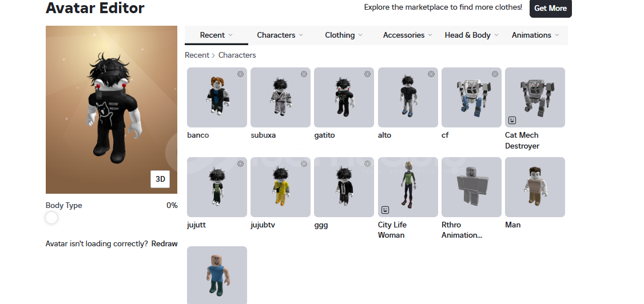Click the Body Type slider handle

tap(51, 218)
